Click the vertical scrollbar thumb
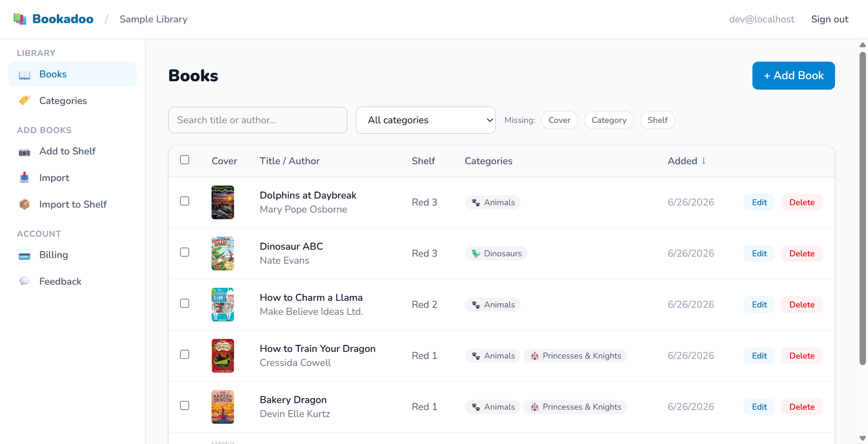 863,209
